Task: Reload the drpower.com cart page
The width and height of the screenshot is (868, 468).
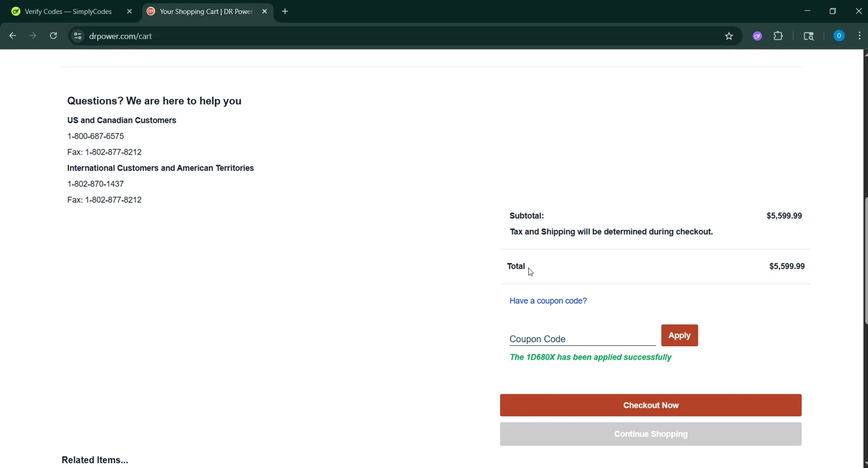Action: coord(53,36)
